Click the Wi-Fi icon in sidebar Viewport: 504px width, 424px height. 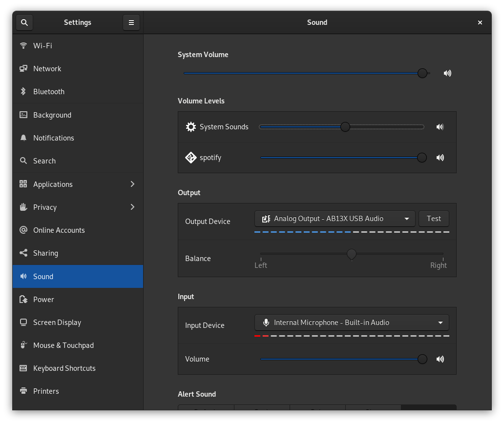point(23,46)
